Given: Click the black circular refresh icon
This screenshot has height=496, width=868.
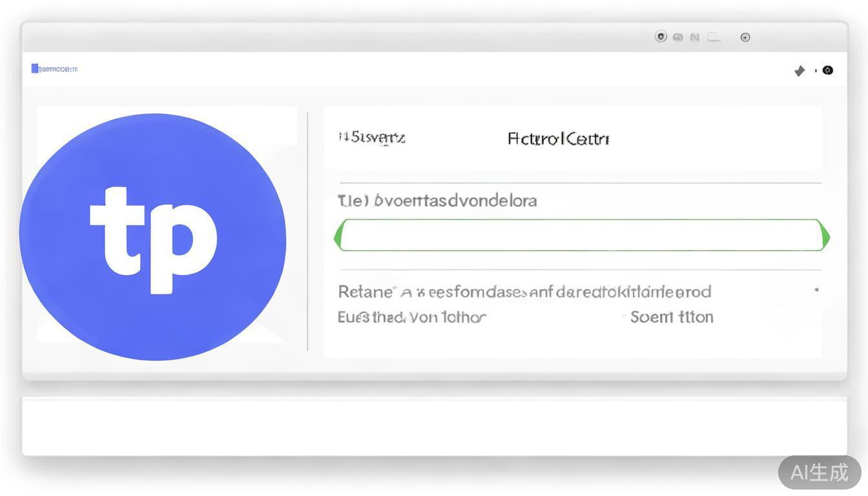Looking at the screenshot, I should [828, 70].
